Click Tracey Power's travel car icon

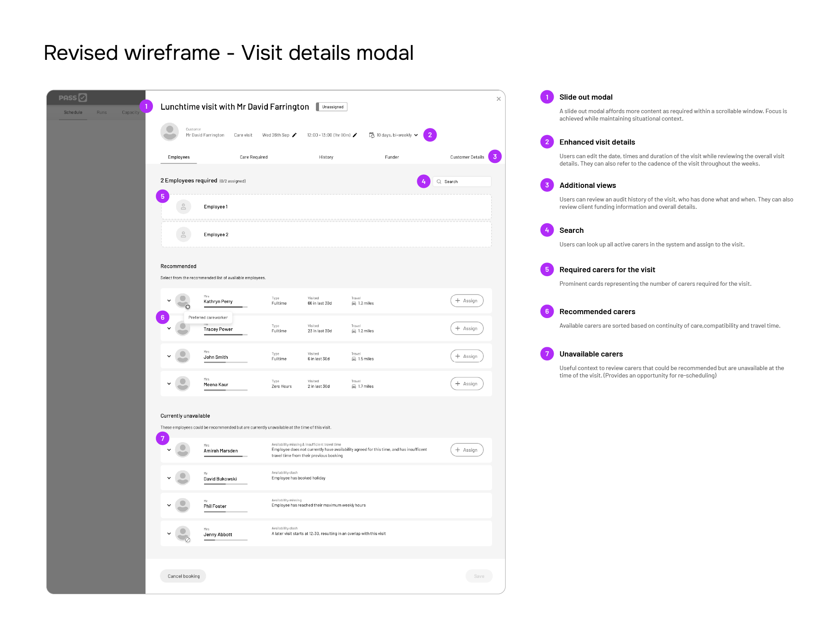(x=354, y=331)
